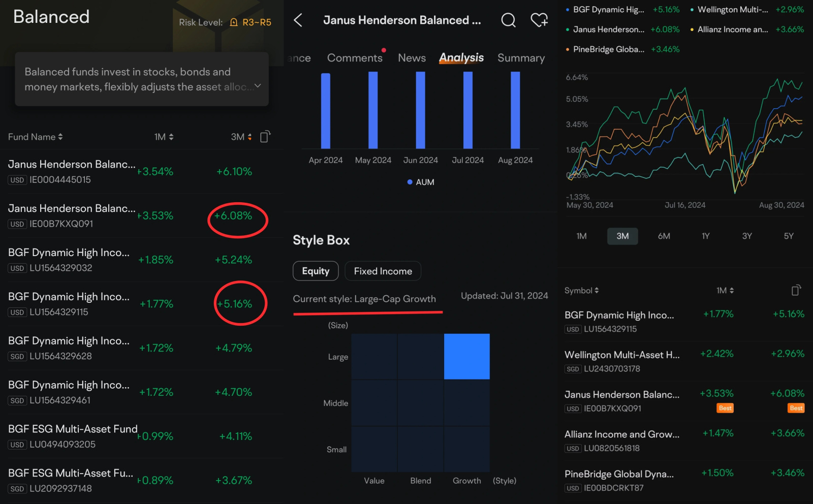Toggle Wellington Multi legend entry in chart
The image size is (813, 504).
point(746,9)
